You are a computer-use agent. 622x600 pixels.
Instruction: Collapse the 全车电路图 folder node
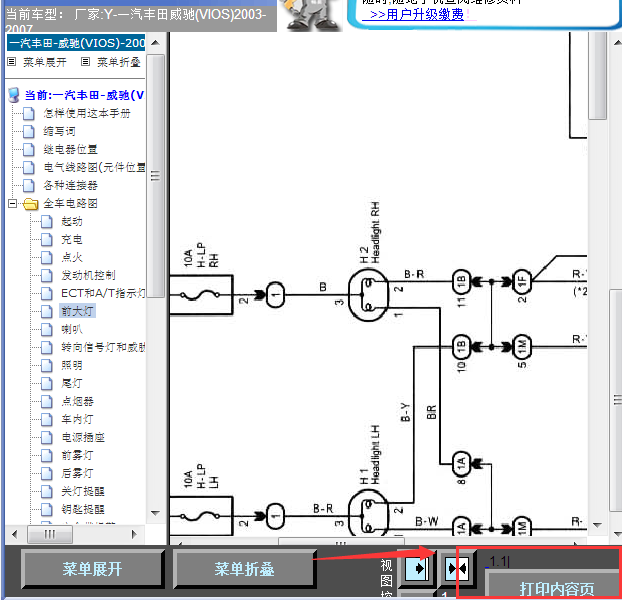click(x=12, y=203)
